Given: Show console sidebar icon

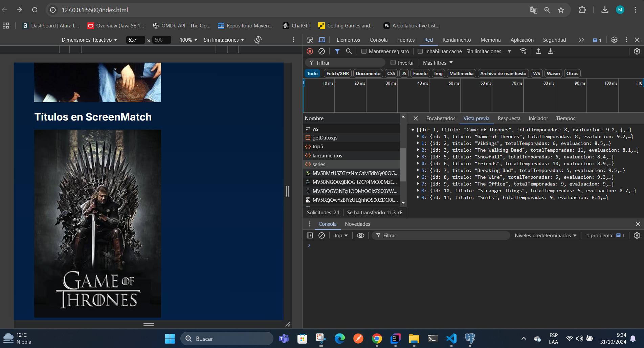Looking at the screenshot, I should (310, 235).
